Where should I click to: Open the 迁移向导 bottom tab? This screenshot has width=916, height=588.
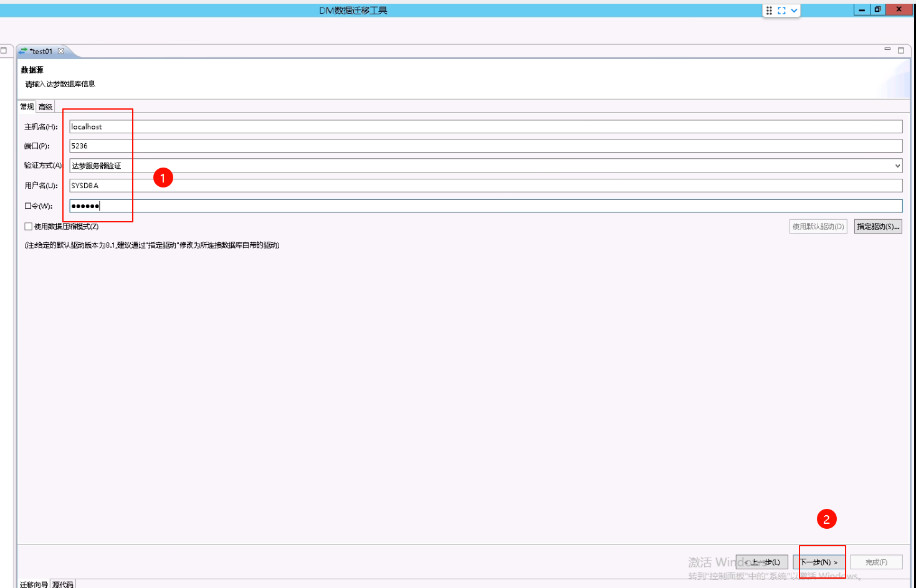click(x=34, y=584)
